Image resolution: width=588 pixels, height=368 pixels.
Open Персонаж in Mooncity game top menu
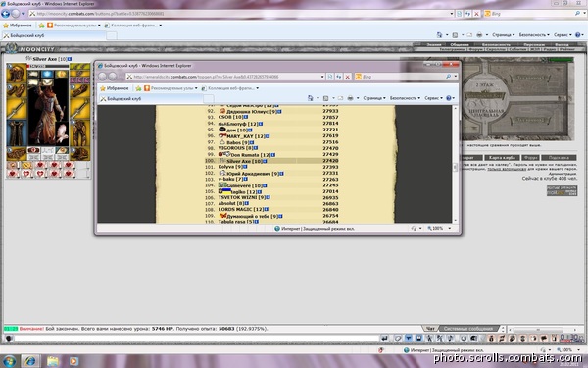[x=534, y=45]
